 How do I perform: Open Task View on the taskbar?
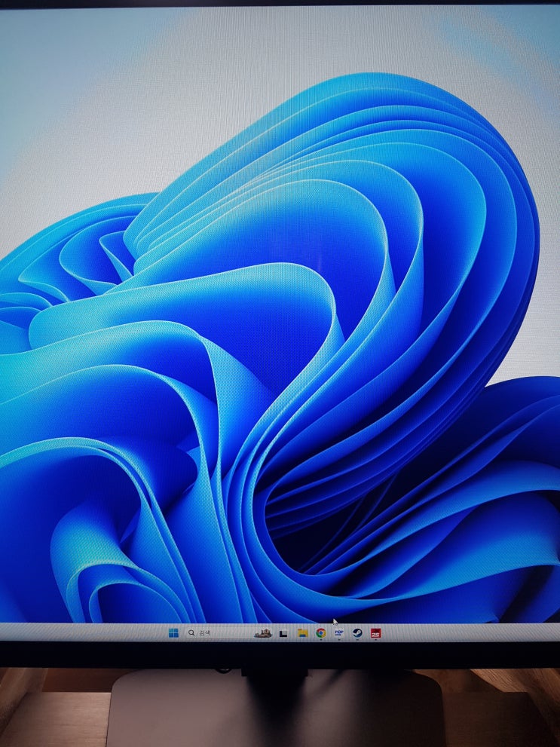[283, 633]
